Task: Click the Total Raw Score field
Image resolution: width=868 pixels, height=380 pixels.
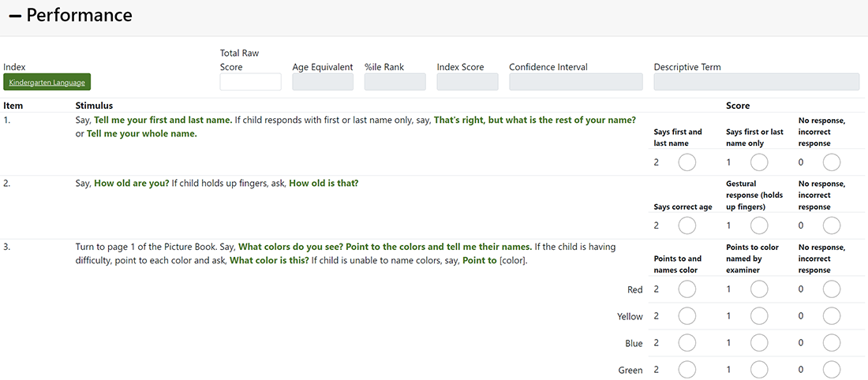Action: (x=250, y=82)
